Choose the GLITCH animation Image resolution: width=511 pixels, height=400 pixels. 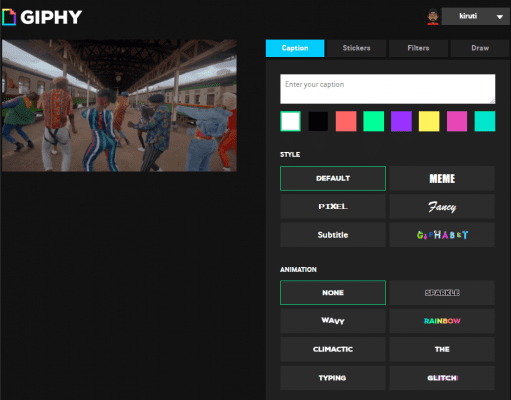442,378
